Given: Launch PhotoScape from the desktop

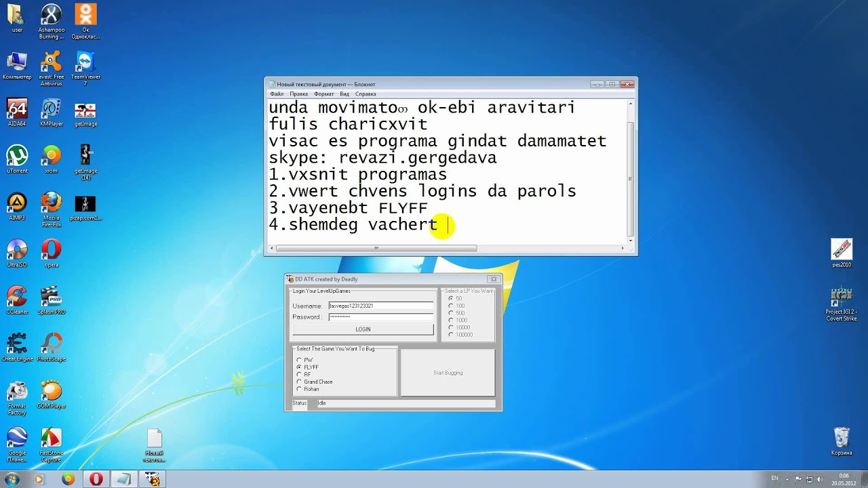Looking at the screenshot, I should (51, 348).
